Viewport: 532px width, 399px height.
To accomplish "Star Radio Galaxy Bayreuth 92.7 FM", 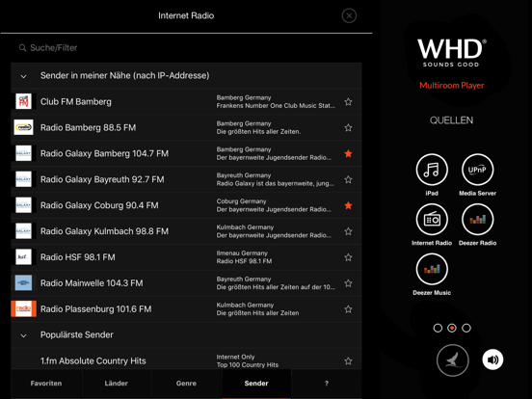I will pos(348,179).
